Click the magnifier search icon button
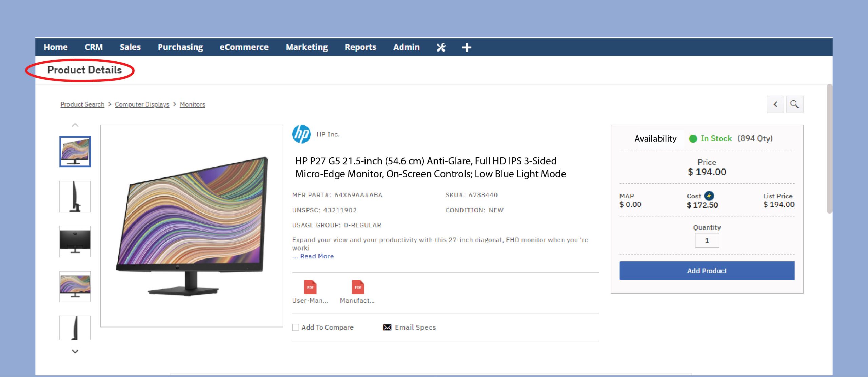The image size is (868, 377). (x=794, y=104)
